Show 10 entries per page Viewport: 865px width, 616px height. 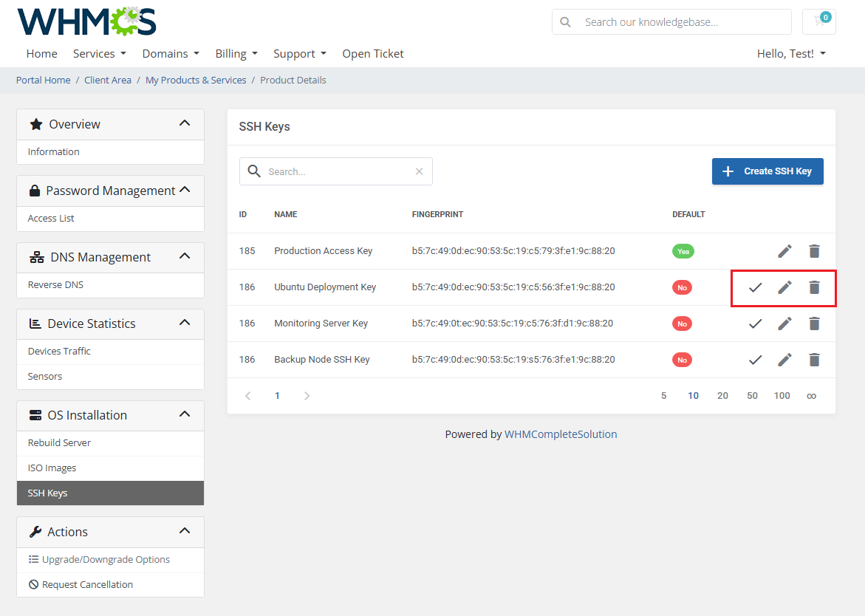click(x=694, y=396)
